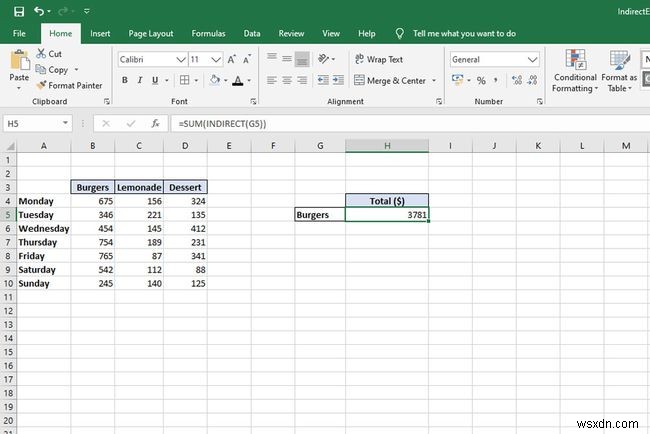This screenshot has height=434, width=650.
Task: Click Top Align icon
Action: [x=272, y=57]
